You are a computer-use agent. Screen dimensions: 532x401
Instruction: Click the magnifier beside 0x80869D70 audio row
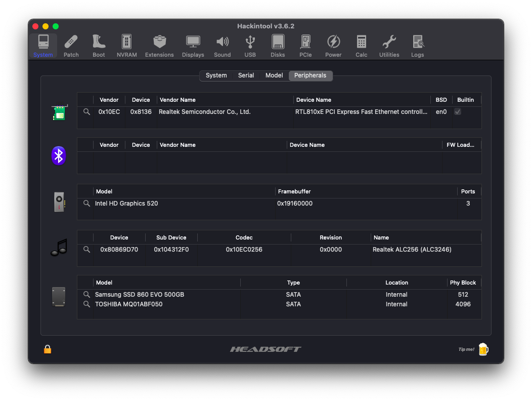tap(87, 250)
